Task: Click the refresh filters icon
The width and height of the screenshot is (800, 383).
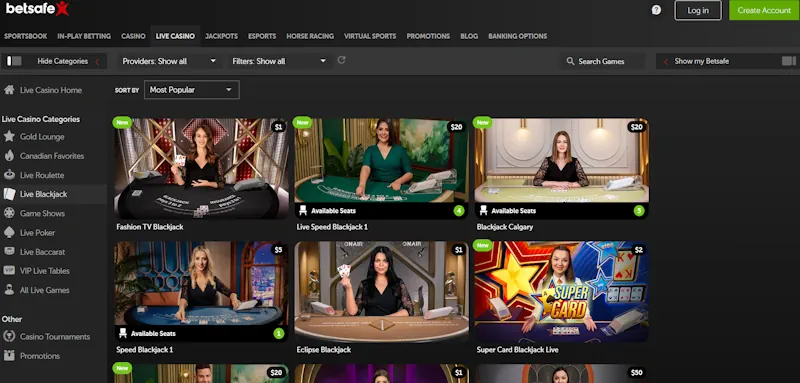Action: coord(341,60)
